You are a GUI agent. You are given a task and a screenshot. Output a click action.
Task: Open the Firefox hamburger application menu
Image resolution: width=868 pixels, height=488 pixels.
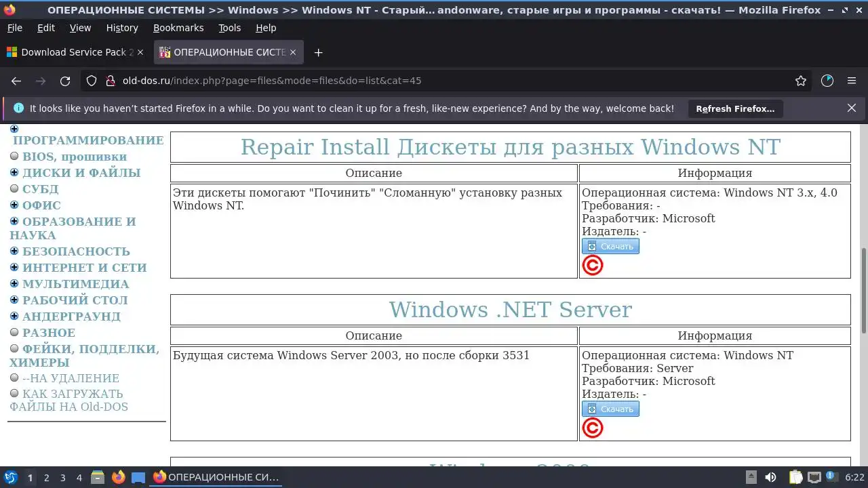click(x=852, y=81)
